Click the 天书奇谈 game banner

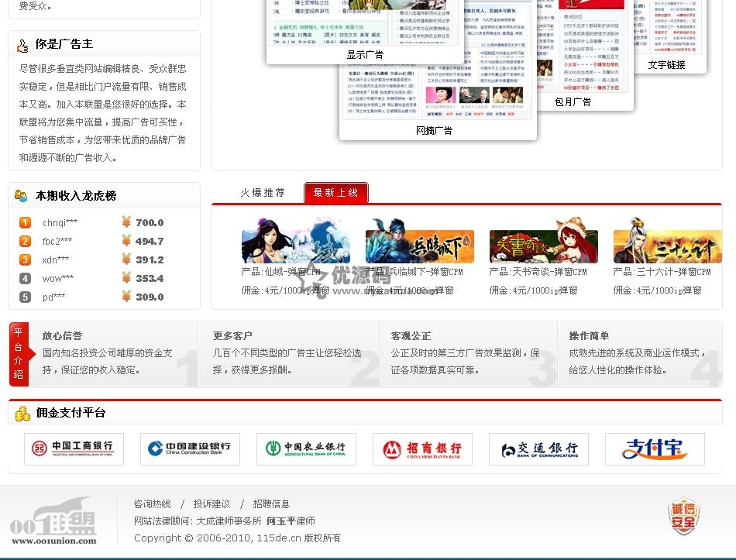coord(543,241)
